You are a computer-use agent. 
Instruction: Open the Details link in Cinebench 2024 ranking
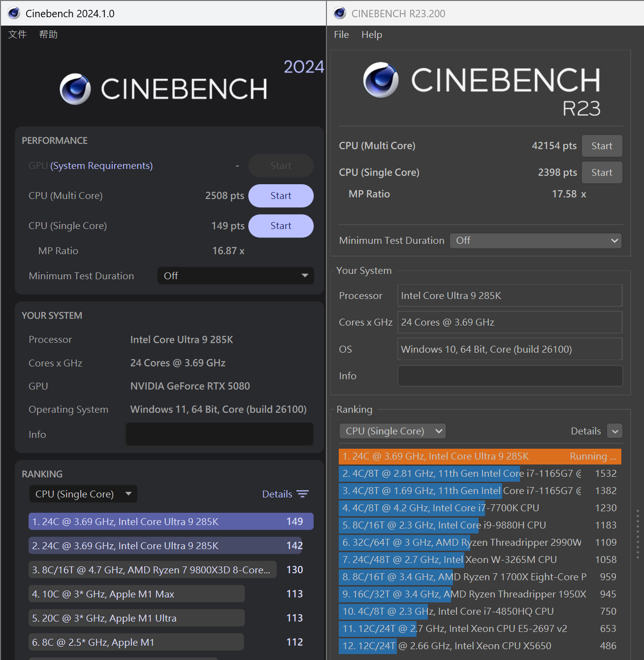click(x=277, y=494)
